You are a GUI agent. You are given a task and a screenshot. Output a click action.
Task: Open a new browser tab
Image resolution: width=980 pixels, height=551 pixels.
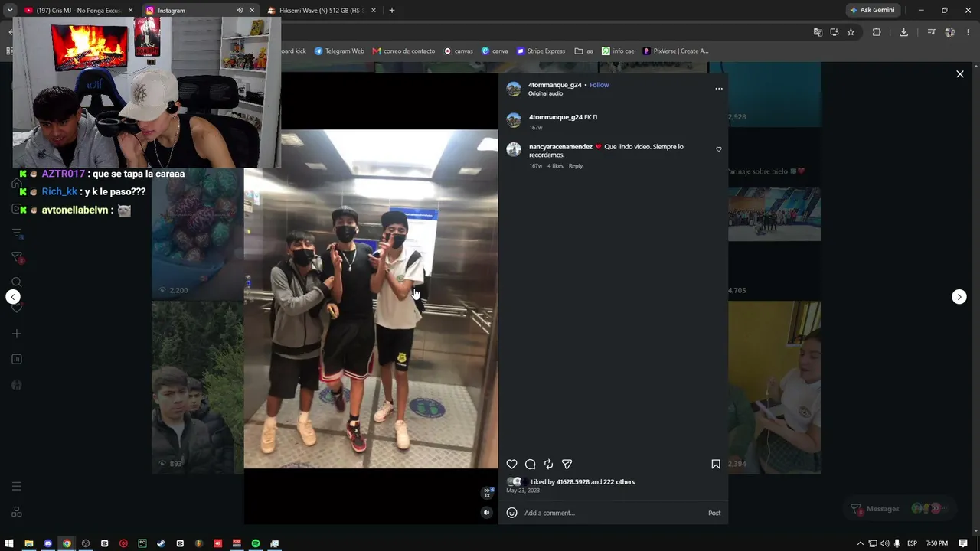click(x=392, y=11)
